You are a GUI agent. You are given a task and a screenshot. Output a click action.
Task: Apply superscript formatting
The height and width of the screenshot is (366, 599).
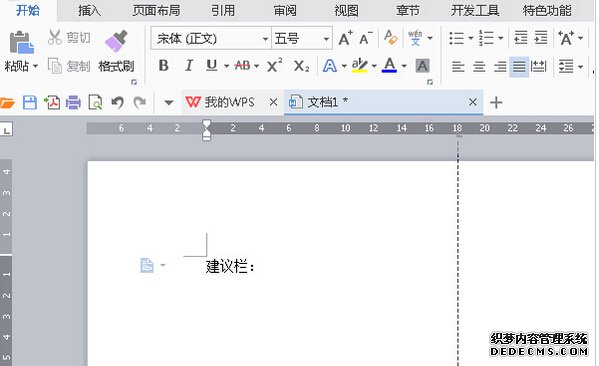tap(275, 66)
